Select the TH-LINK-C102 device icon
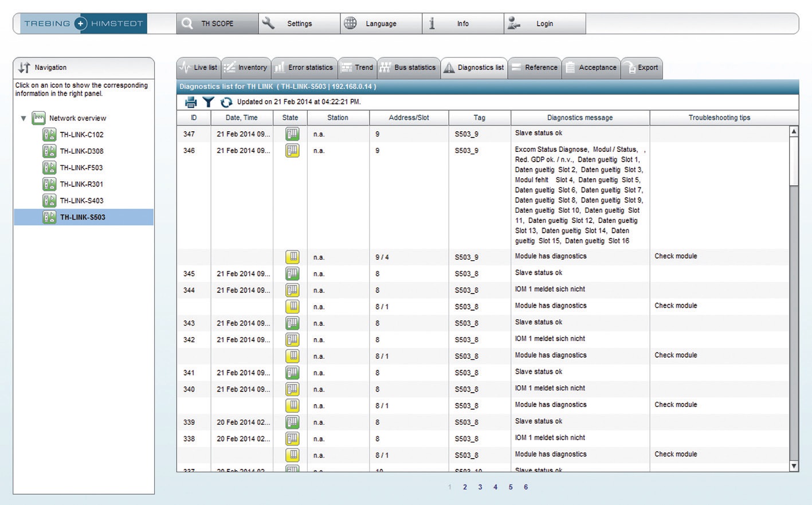 click(49, 135)
